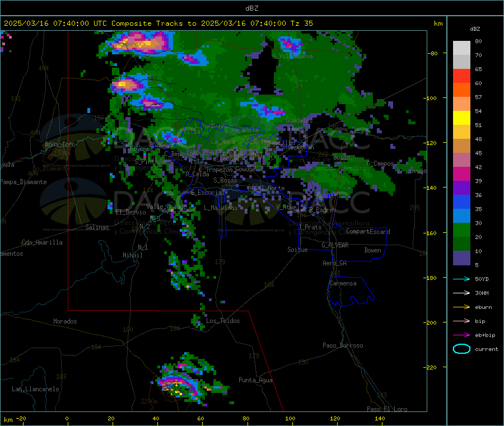Viewport: 504px width, 426px height.
Task: Pick the magenta swatch in the dBZ scale
Action: tap(461, 174)
